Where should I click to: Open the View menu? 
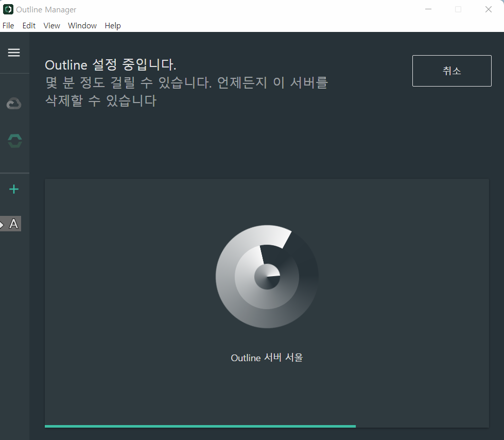[x=52, y=26]
